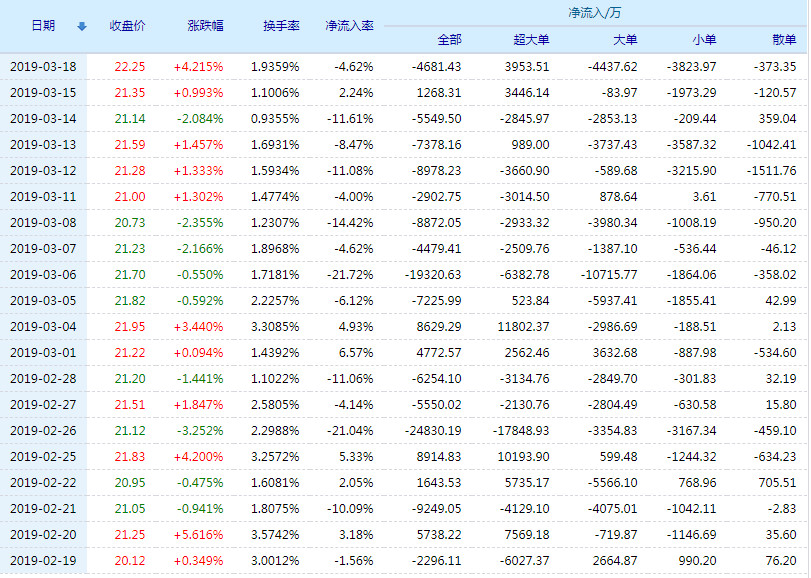Screen dimensions: 811x578
Task: Click date cell 2019-02-20
Action: pyautogui.click(x=43, y=535)
